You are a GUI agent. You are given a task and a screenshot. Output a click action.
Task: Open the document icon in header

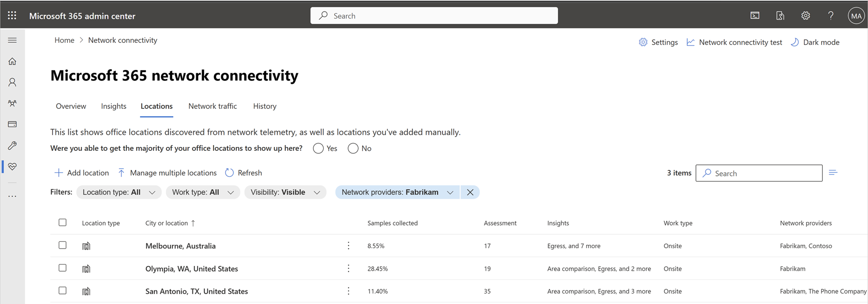780,15
